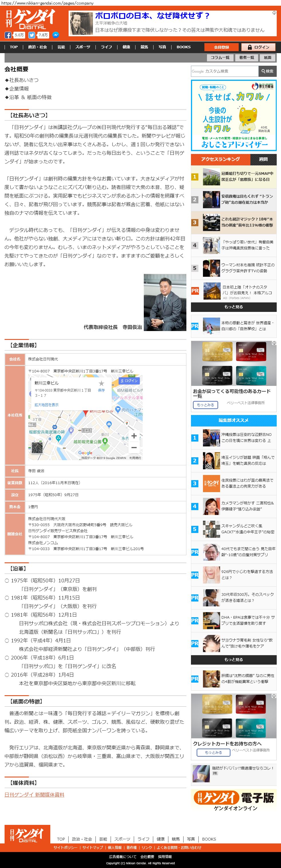The image size is (281, 868).
Task: Open 編集部オススメ item 1 沖縄投票は圧倒的
Action: click(234, 438)
